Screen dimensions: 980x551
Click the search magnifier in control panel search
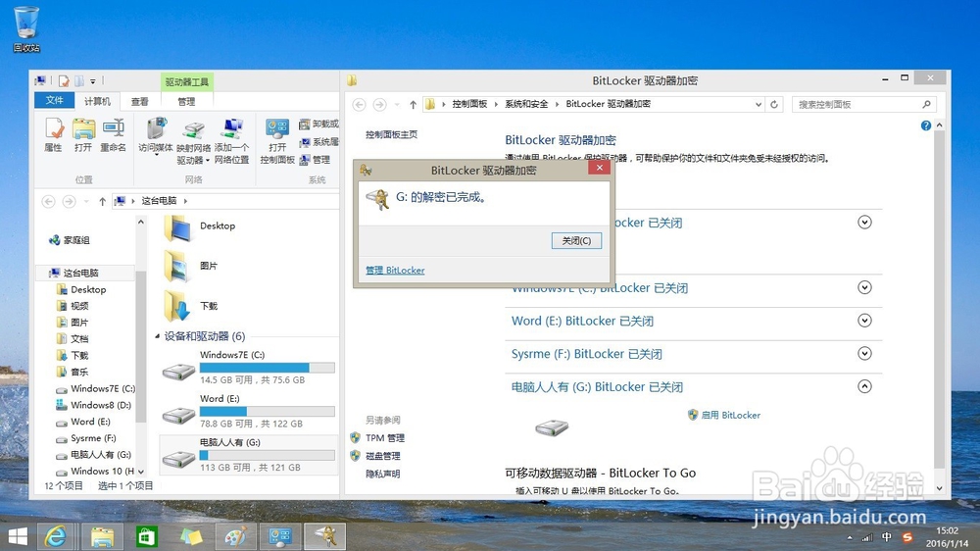(926, 105)
